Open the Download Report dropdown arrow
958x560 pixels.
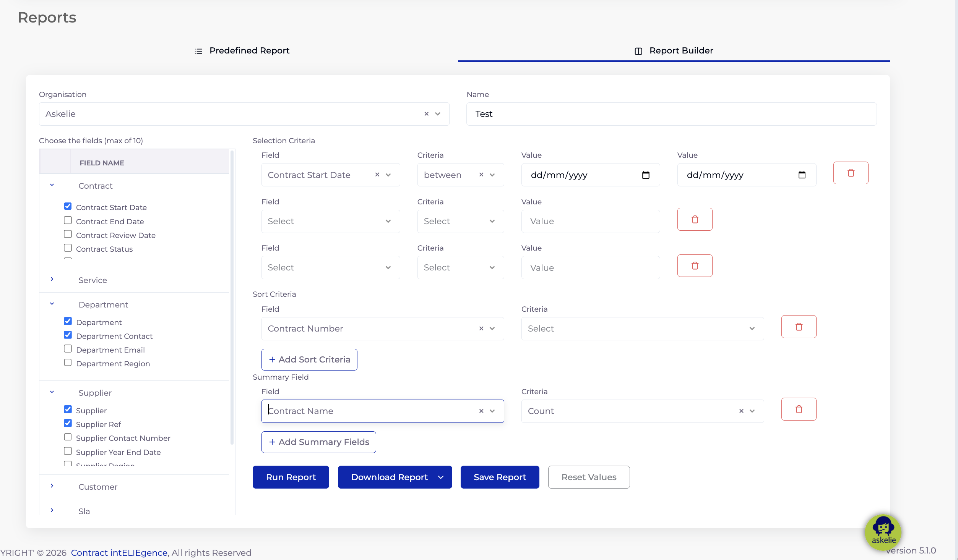tap(441, 477)
